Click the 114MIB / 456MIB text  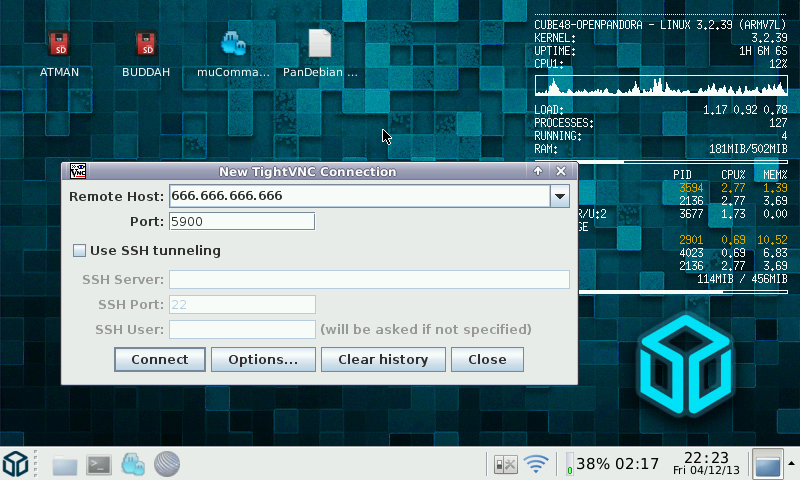pos(742,279)
